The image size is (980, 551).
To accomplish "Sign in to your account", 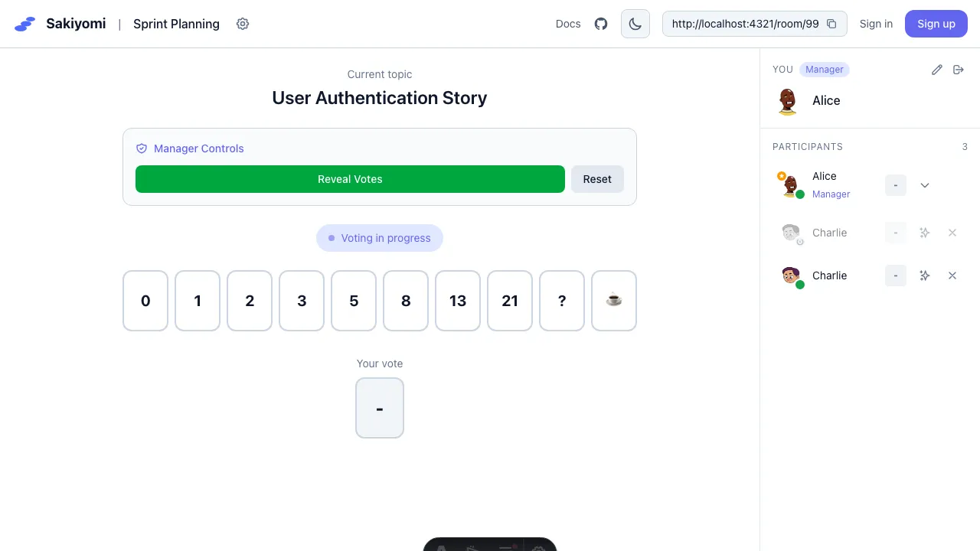I will point(876,24).
